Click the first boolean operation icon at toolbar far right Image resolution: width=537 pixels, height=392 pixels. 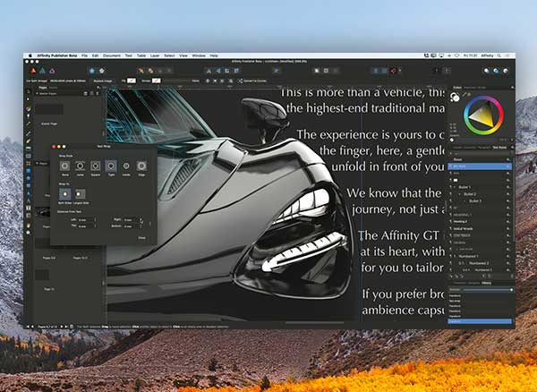coord(487,71)
